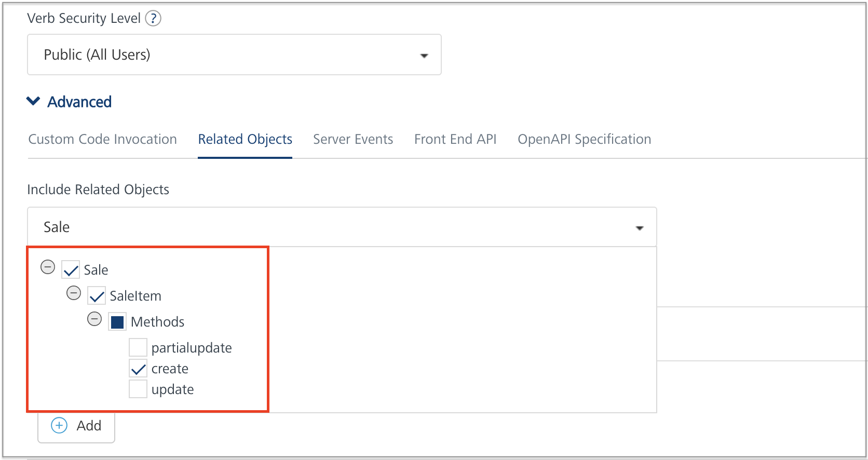Collapse the Methods tree node
Screen dimensions: 868x460
pyautogui.click(x=94, y=319)
